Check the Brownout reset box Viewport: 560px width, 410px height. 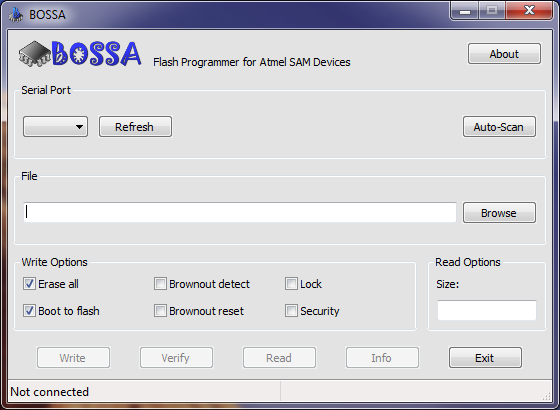(160, 311)
